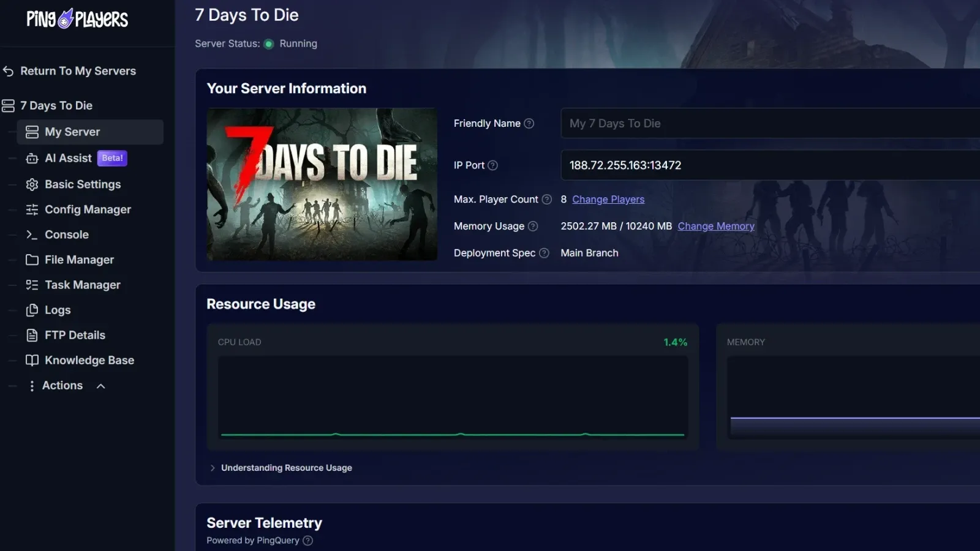This screenshot has width=980, height=551.
Task: Collapse the Actions menu chevron
Action: point(101,386)
